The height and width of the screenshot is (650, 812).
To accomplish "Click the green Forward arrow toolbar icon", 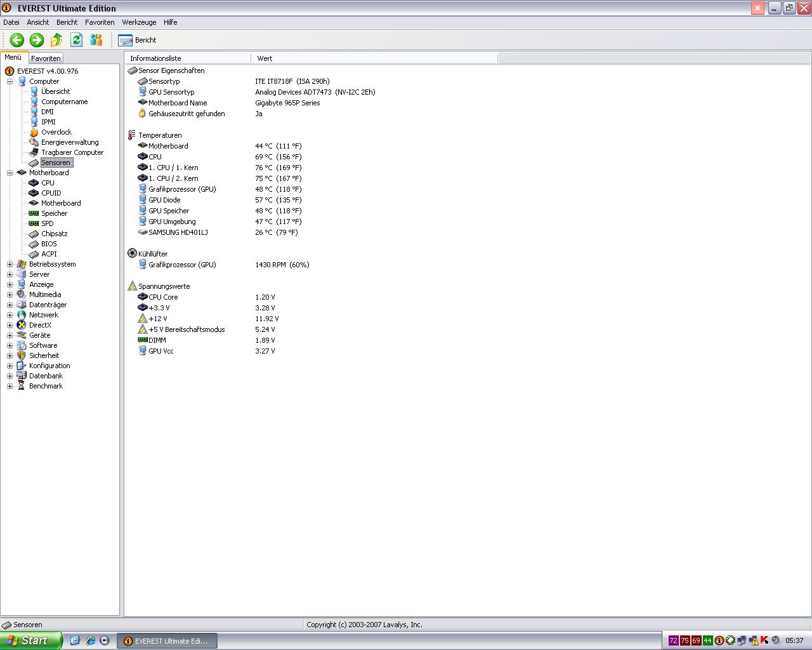I will [x=37, y=40].
